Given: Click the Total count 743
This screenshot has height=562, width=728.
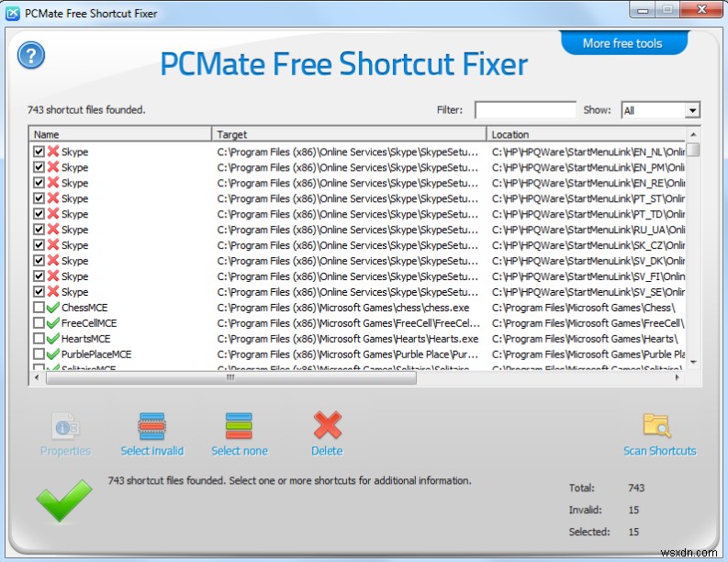Looking at the screenshot, I should (636, 488).
